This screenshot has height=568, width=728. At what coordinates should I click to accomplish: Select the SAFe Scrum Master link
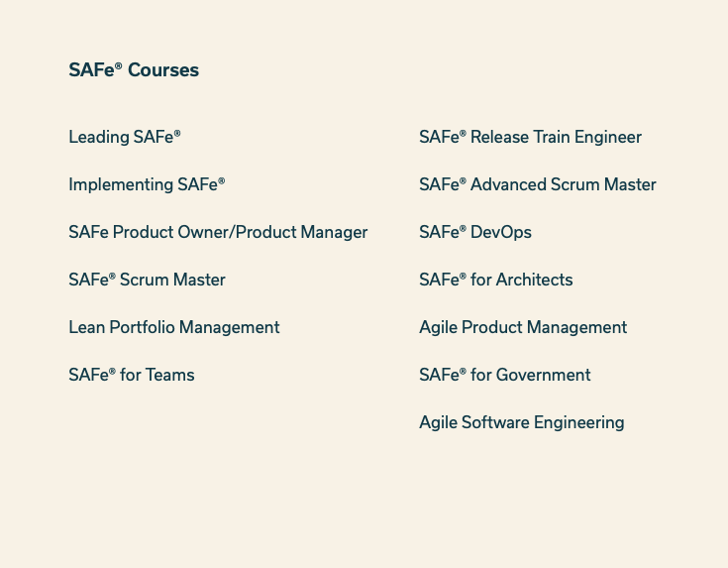(x=147, y=280)
